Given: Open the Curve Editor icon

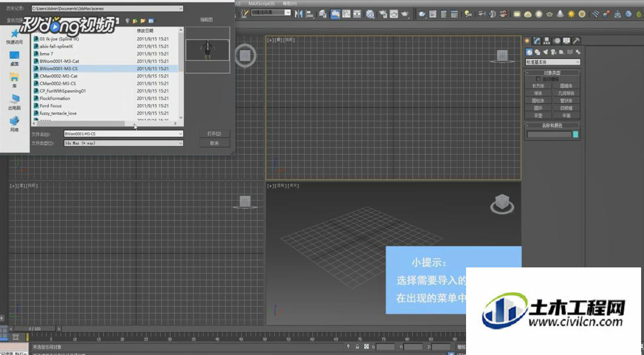Looking at the screenshot, I should (x=346, y=14).
